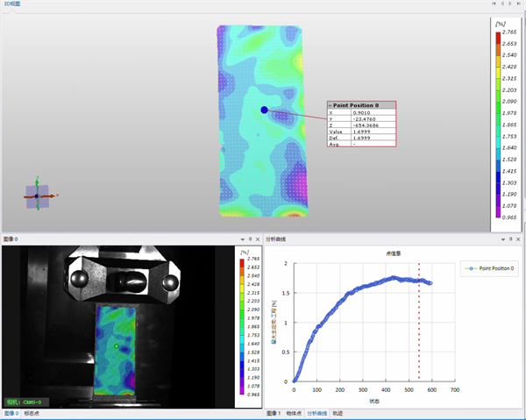Open the 图像 0 panel dropdown menu
The image size is (526, 420).
tap(243, 239)
